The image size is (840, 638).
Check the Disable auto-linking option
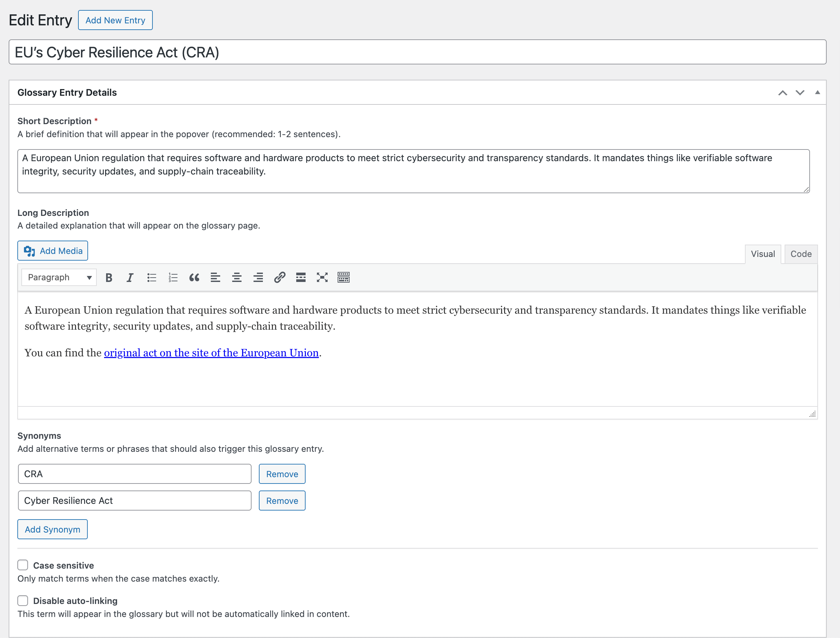click(23, 600)
